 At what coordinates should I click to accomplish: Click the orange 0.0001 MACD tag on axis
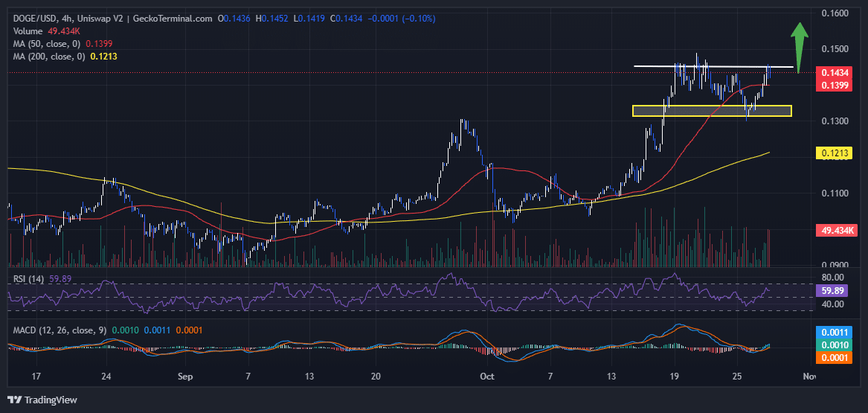[833, 357]
